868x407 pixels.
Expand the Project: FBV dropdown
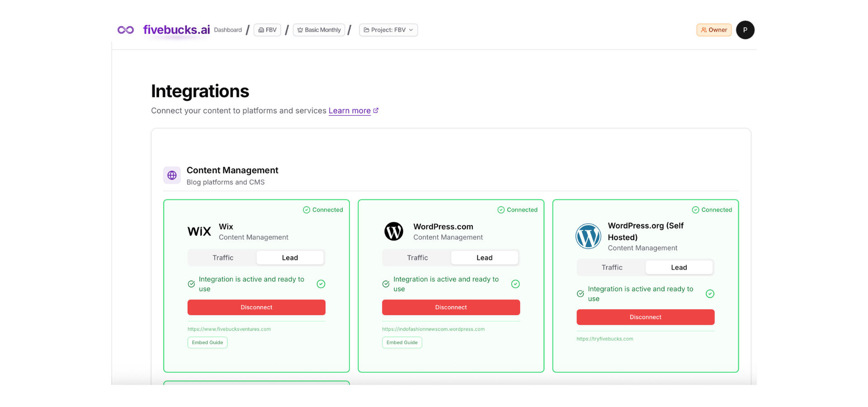tap(388, 30)
